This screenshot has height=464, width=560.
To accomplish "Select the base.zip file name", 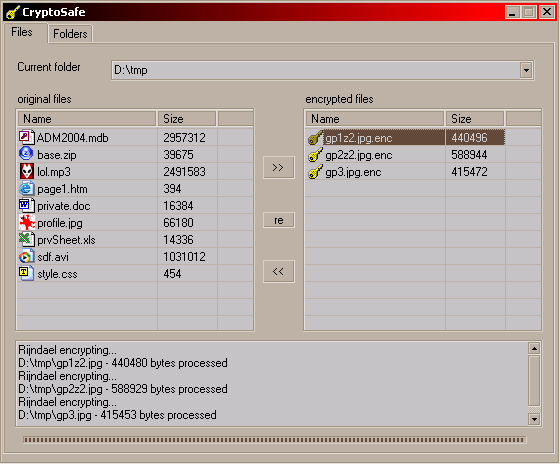I will [x=57, y=155].
